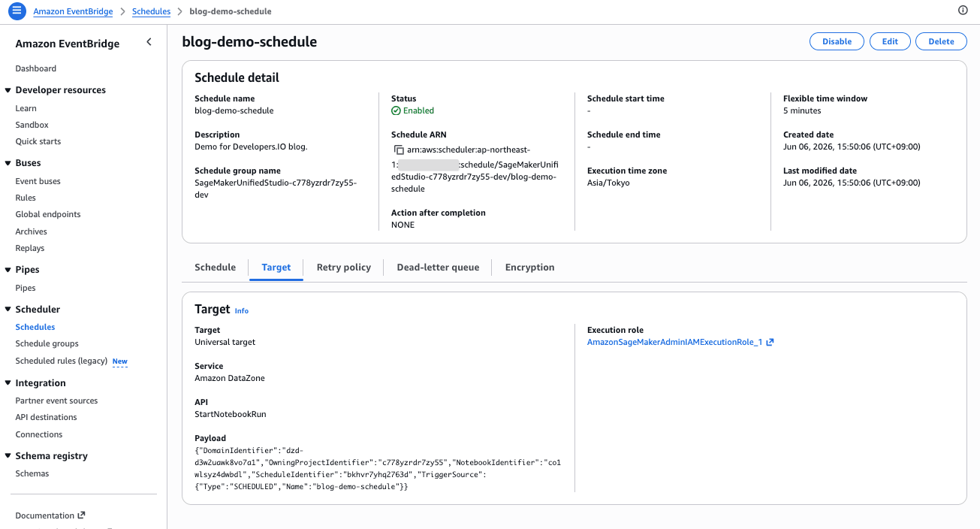Open Dashboard in the sidebar

pyautogui.click(x=35, y=68)
